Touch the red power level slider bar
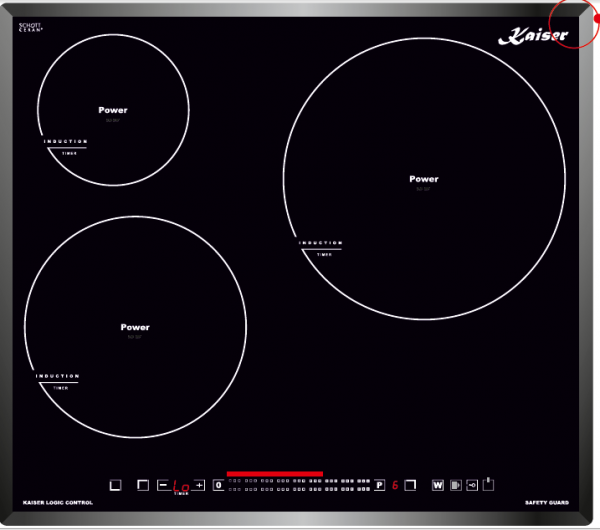600x530 pixels. pos(275,473)
